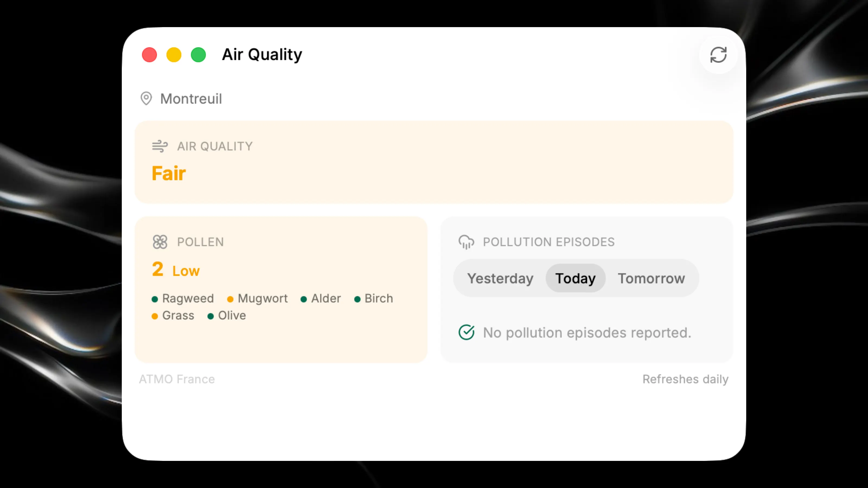Click the refresh icon button
The image size is (868, 488).
[x=718, y=55]
